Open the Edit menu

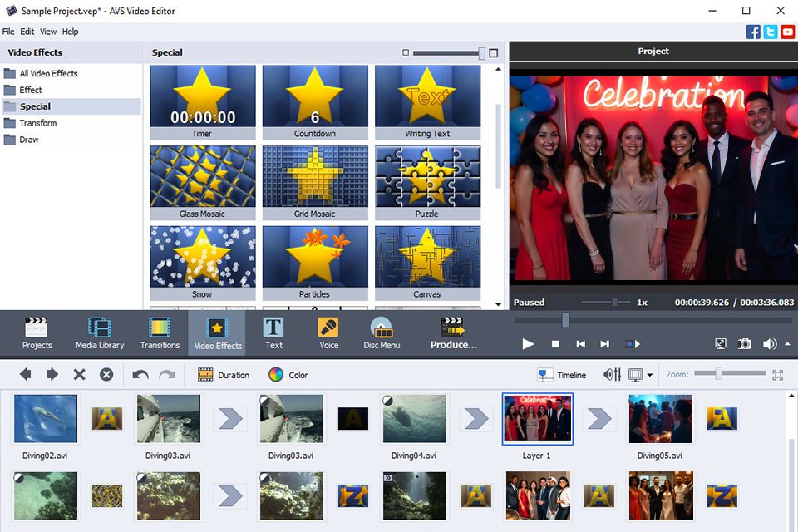coord(27,32)
